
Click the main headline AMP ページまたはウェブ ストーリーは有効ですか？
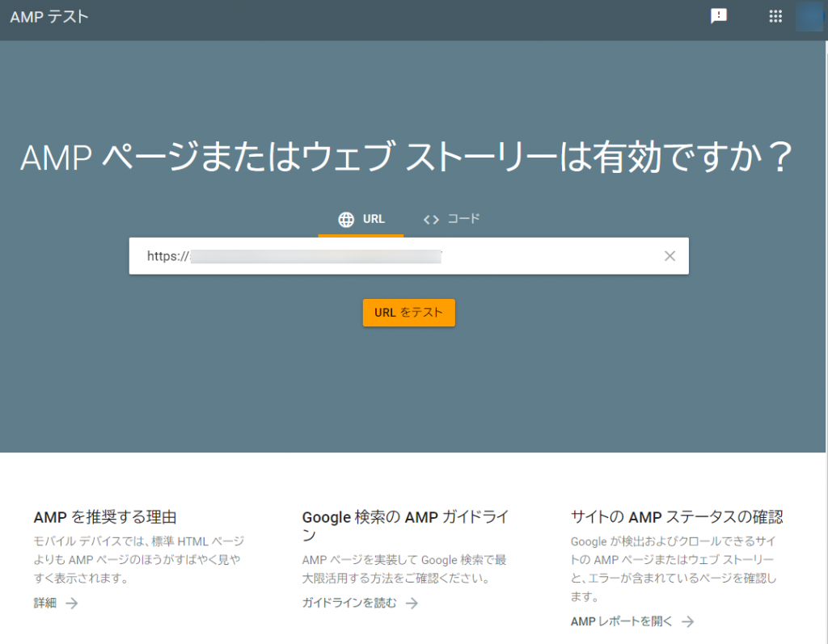[406, 157]
